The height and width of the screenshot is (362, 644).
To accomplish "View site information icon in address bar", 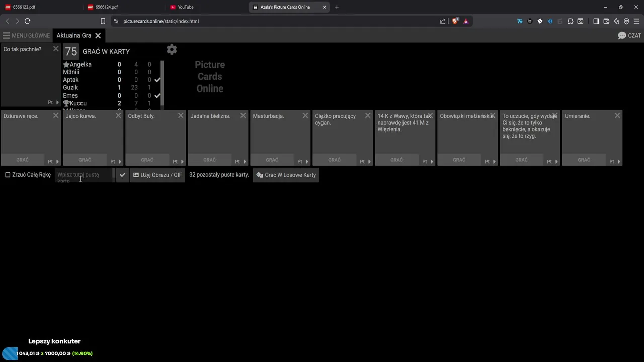I will point(116,21).
